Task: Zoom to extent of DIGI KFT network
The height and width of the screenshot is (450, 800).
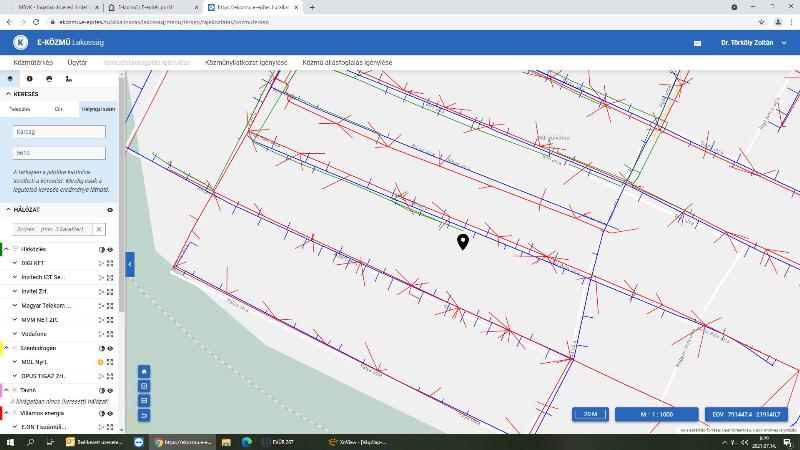Action: click(110, 263)
